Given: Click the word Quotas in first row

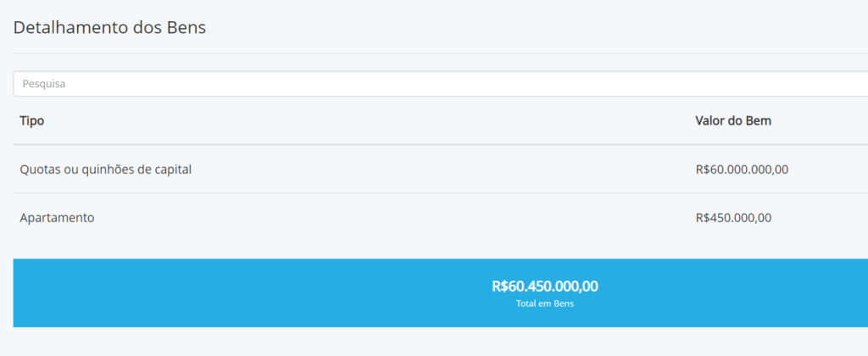Looking at the screenshot, I should tap(39, 170).
